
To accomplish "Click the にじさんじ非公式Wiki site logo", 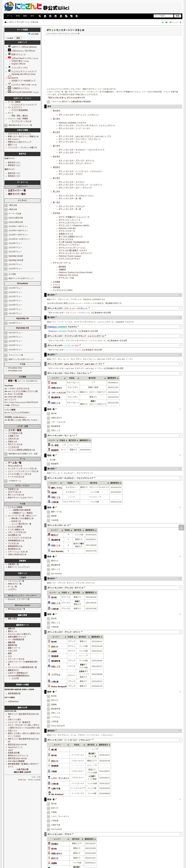I will 37,6.
